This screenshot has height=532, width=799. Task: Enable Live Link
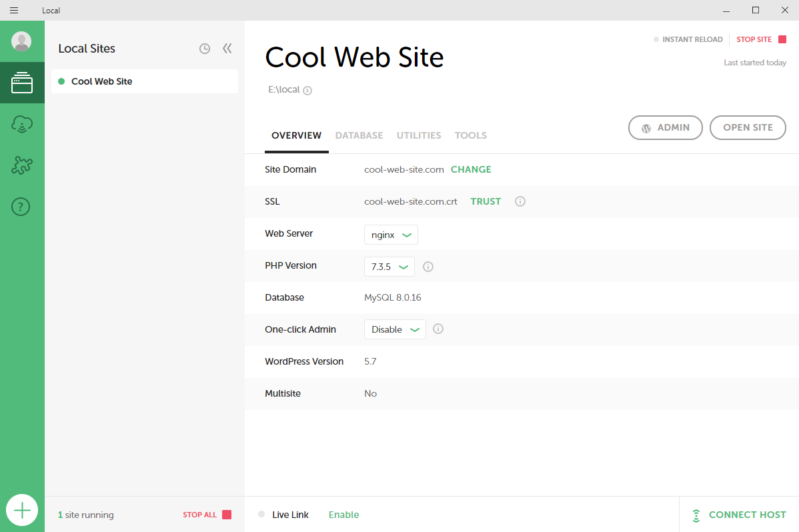point(343,515)
